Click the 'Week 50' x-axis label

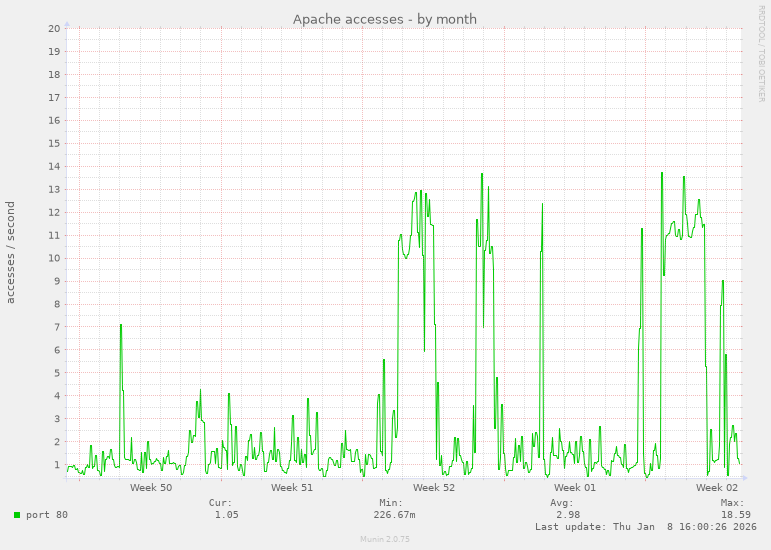[151, 488]
